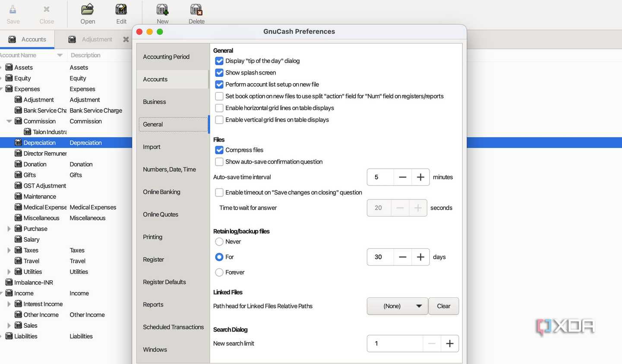Click the Maintenance account icon

point(18,196)
